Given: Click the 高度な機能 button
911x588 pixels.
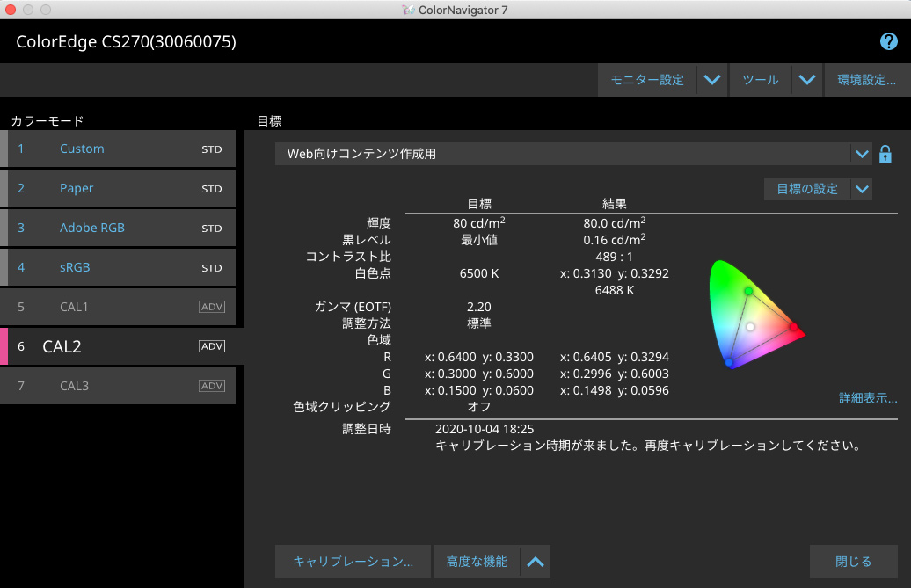Looking at the screenshot, I should pos(477,562).
